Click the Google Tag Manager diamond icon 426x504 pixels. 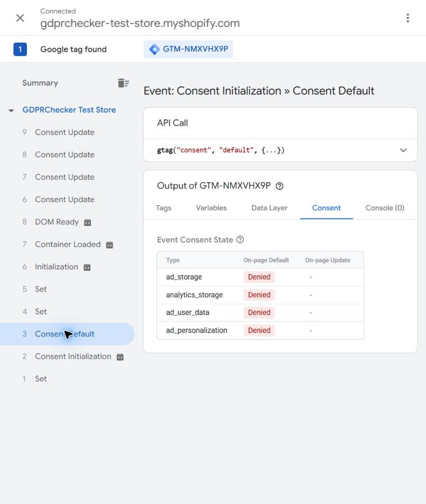pyautogui.click(x=154, y=49)
